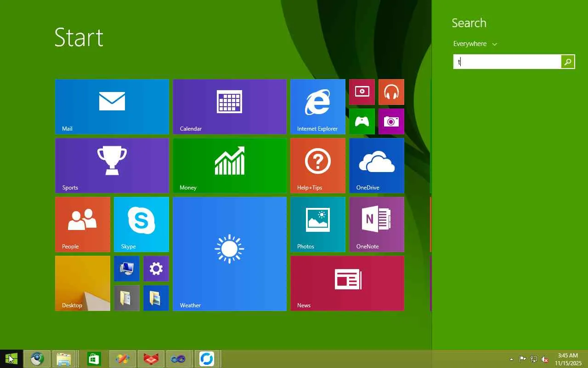Open the News tile
This screenshot has width=588, height=368.
tap(347, 283)
